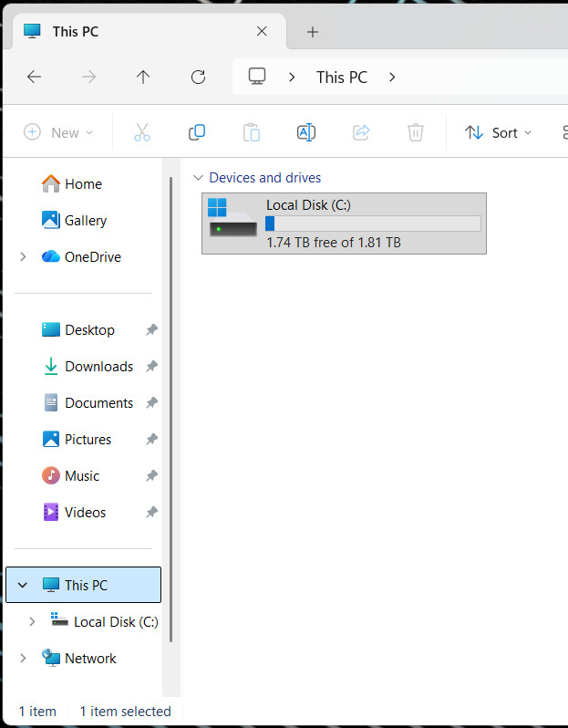Refresh the This PC view
568x728 pixels.
tap(198, 77)
